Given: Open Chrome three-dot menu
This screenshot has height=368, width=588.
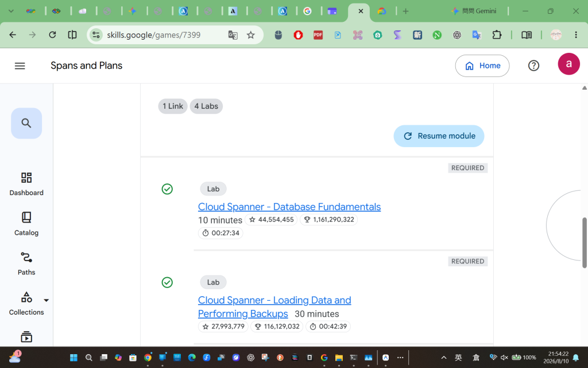Looking at the screenshot, I should pos(576,35).
